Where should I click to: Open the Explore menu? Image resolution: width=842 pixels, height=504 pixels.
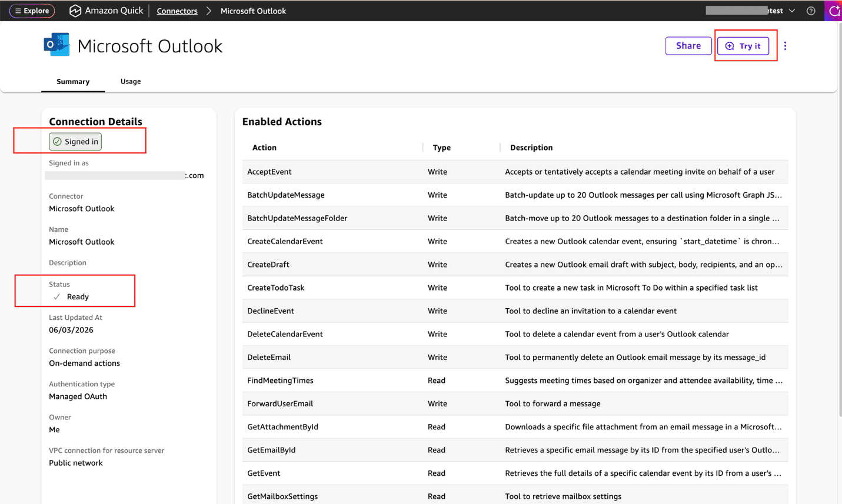pos(32,11)
